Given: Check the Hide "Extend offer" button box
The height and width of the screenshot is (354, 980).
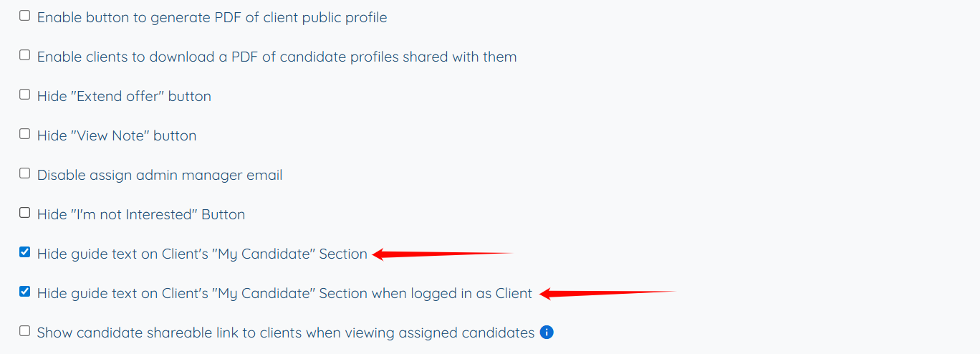Looking at the screenshot, I should (25, 95).
